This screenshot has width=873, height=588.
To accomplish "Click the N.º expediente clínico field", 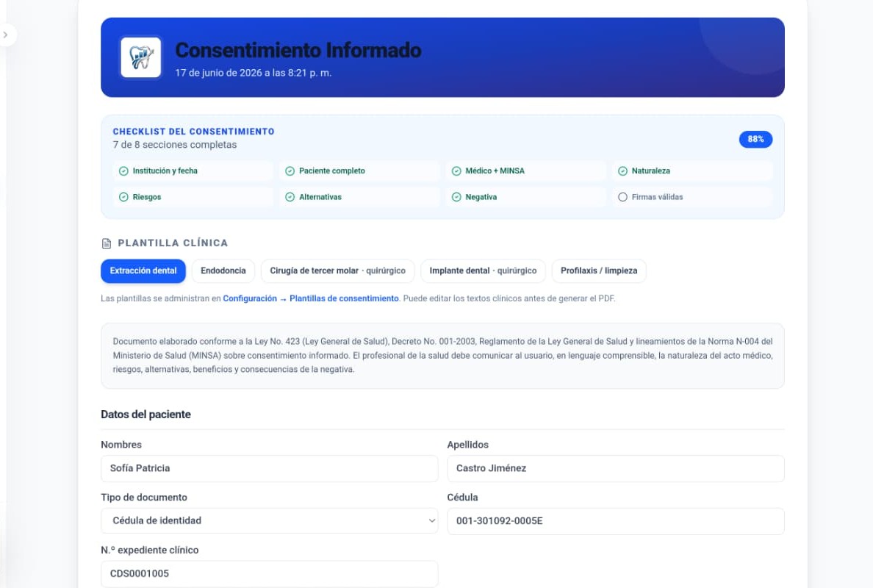I will [270, 573].
